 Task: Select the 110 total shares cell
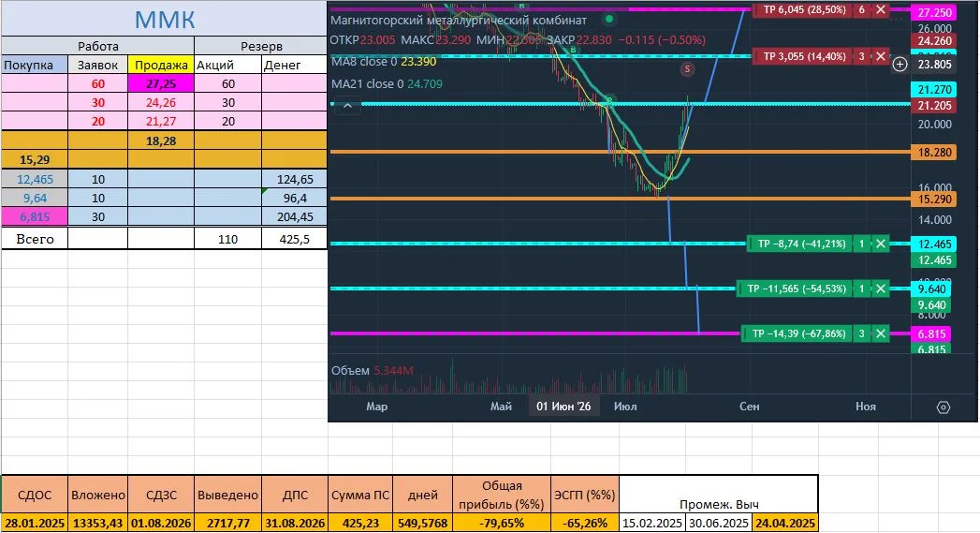tap(228, 238)
